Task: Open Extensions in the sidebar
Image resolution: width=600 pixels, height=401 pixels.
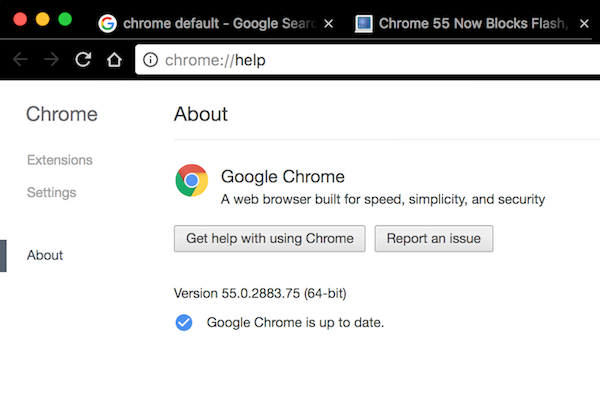Action: [x=60, y=160]
